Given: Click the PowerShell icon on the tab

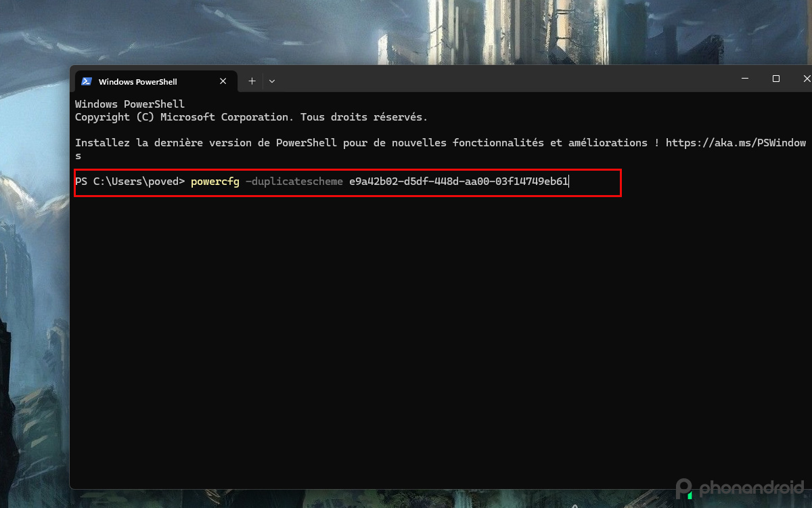Looking at the screenshot, I should [x=87, y=81].
